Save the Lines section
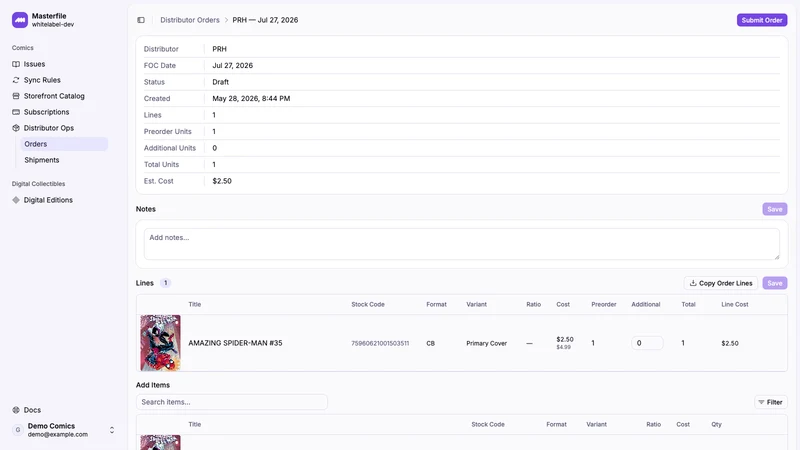 coord(774,283)
